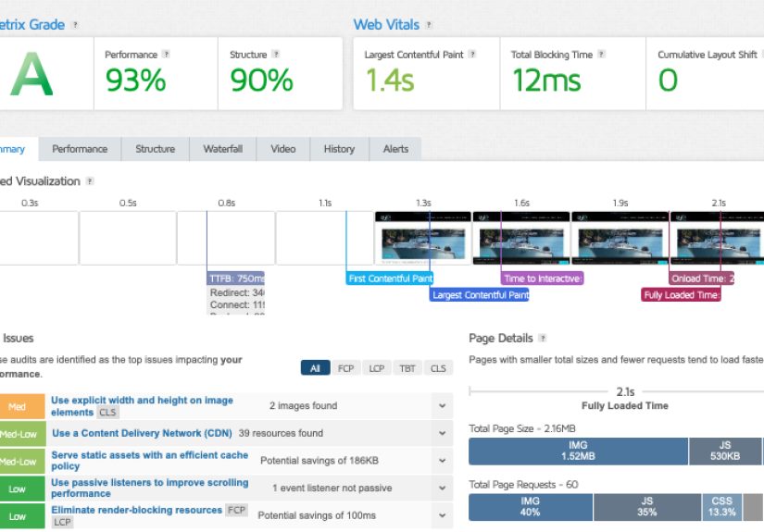Click the FCP tag on render-blocking issue

click(236, 510)
